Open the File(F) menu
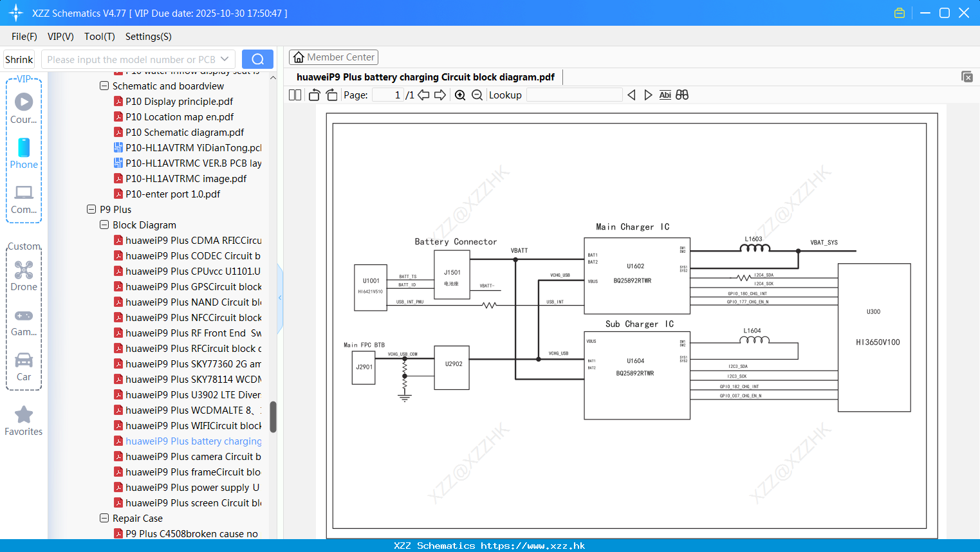Screen dimensions: 980x552 pyautogui.click(x=24, y=37)
